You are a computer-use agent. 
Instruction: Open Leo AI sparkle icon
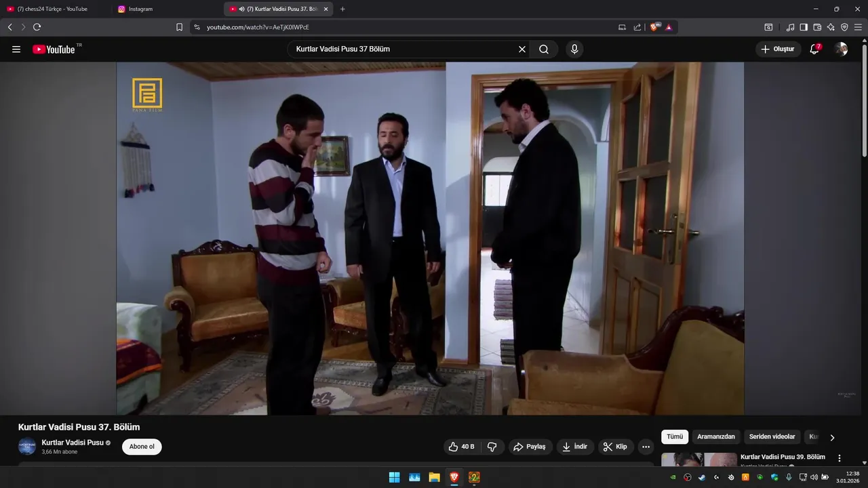pos(831,27)
